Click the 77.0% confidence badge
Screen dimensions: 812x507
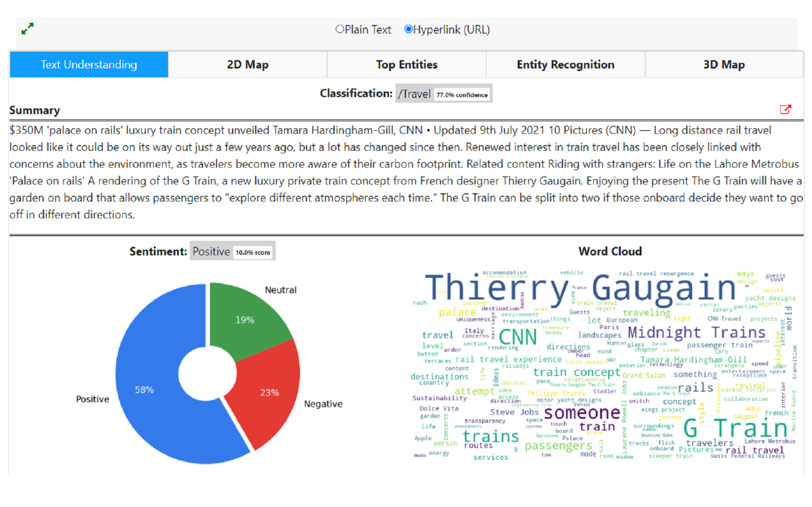point(462,95)
